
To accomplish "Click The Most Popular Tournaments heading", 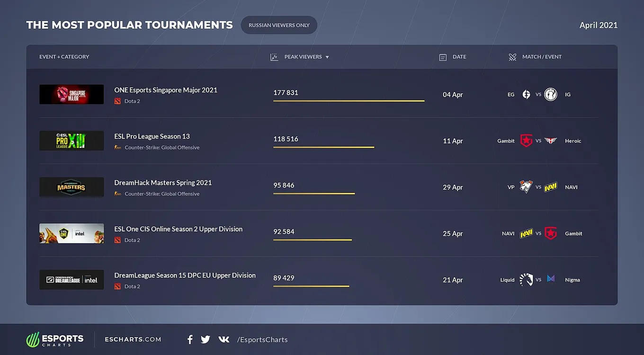I will coord(129,25).
